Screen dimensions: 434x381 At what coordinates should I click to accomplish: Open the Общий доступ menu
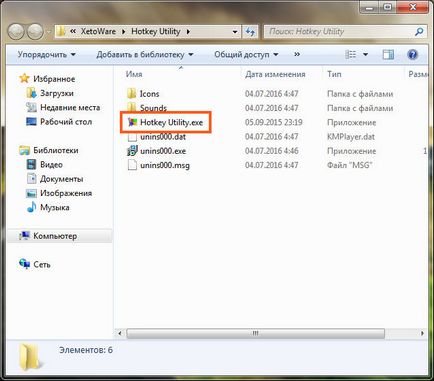(246, 54)
